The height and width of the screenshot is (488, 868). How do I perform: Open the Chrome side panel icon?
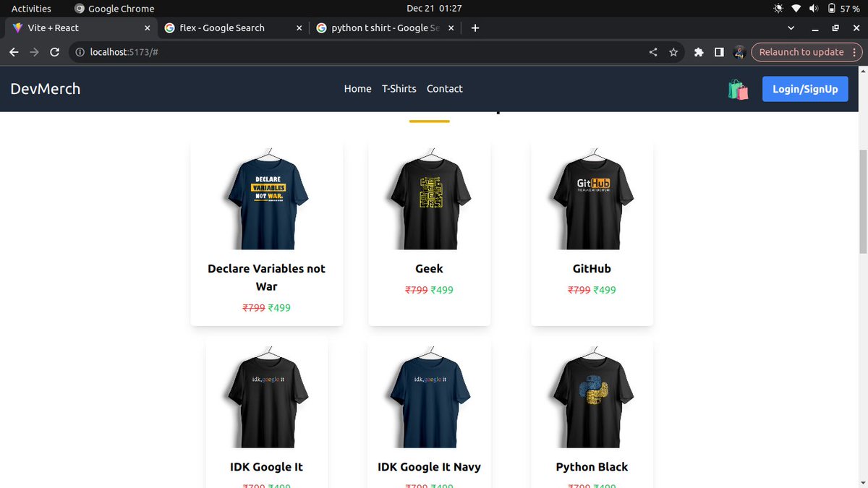tap(719, 52)
